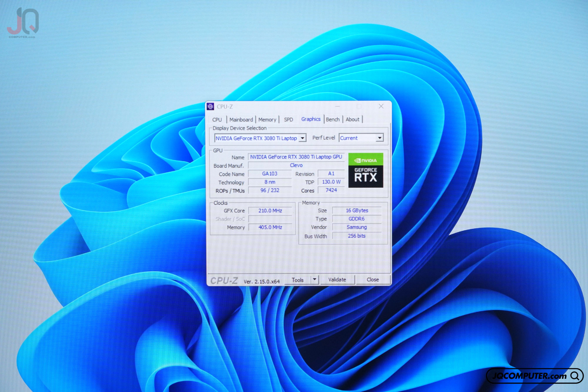Click the memory Type value GDDR6
This screenshot has height=392, width=588.
point(357,219)
